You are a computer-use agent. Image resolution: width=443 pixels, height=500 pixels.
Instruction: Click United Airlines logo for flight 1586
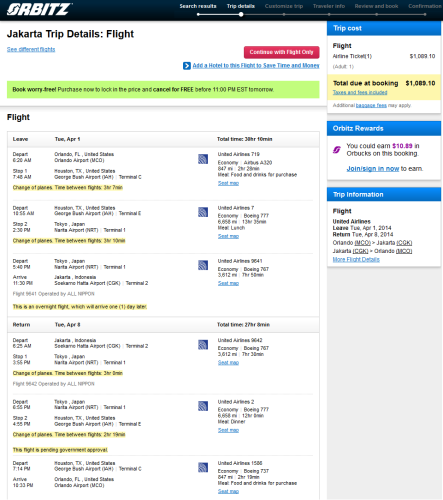pyautogui.click(x=203, y=467)
